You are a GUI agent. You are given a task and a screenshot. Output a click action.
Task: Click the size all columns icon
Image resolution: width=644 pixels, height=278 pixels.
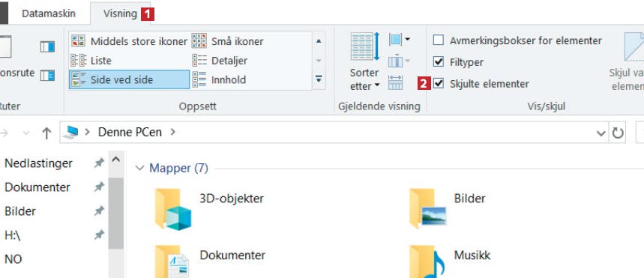(x=396, y=82)
